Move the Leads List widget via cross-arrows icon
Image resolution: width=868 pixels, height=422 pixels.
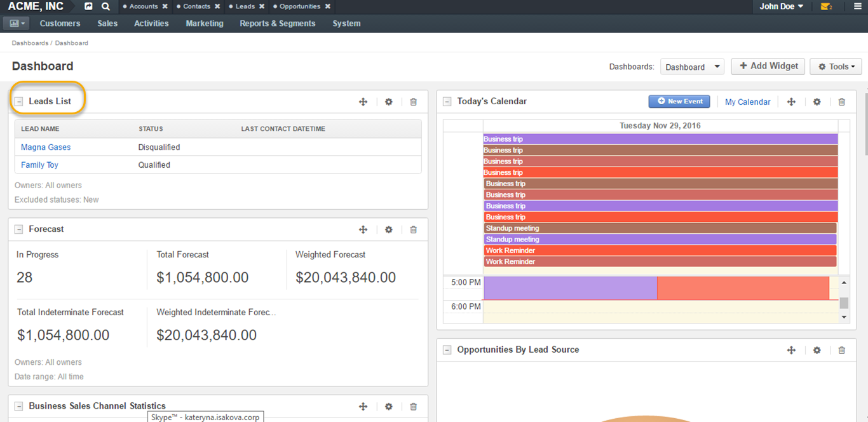(x=363, y=102)
